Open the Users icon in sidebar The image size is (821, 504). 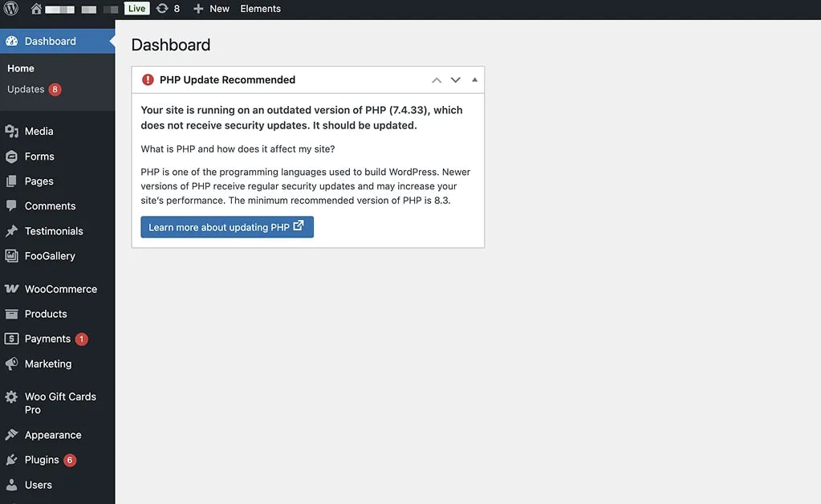14,484
